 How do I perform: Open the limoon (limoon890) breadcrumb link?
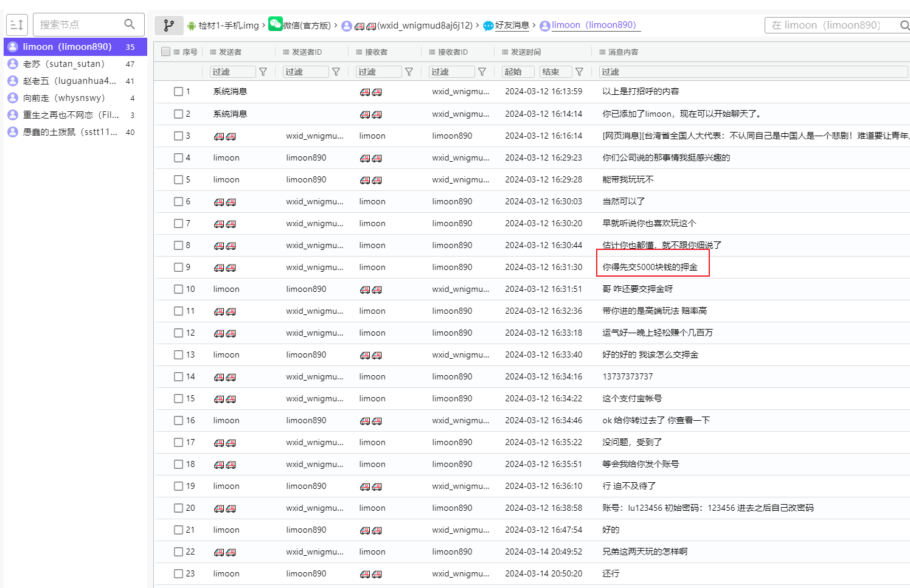tap(593, 26)
